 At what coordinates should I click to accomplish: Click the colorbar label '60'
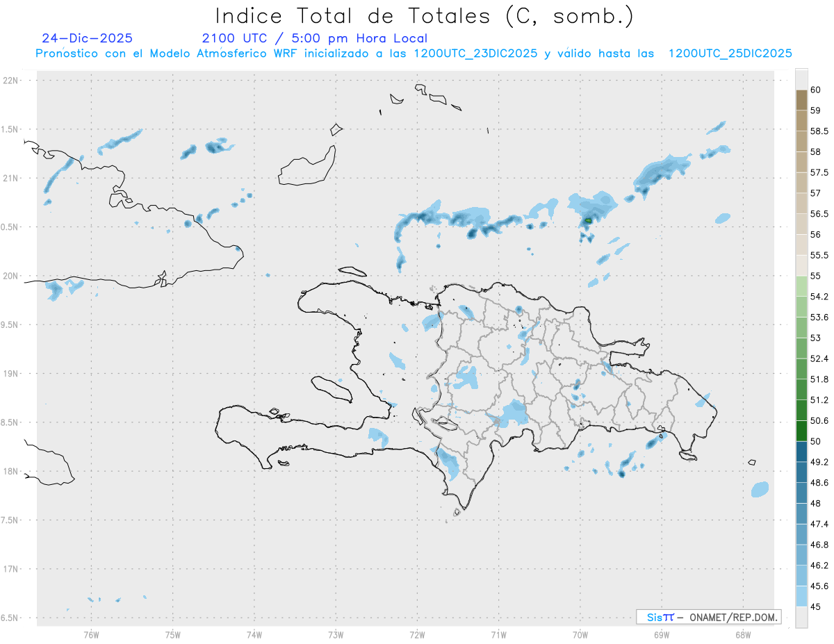point(815,90)
